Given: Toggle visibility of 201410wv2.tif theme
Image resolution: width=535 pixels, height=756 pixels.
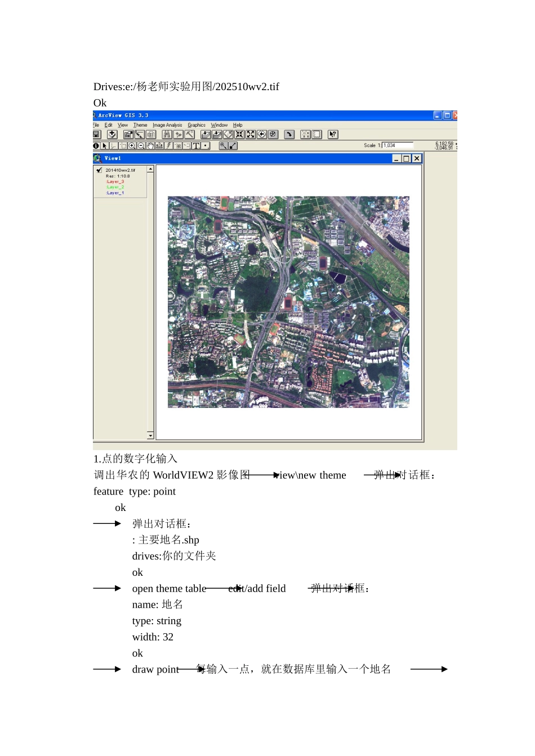Looking at the screenshot, I should [99, 170].
